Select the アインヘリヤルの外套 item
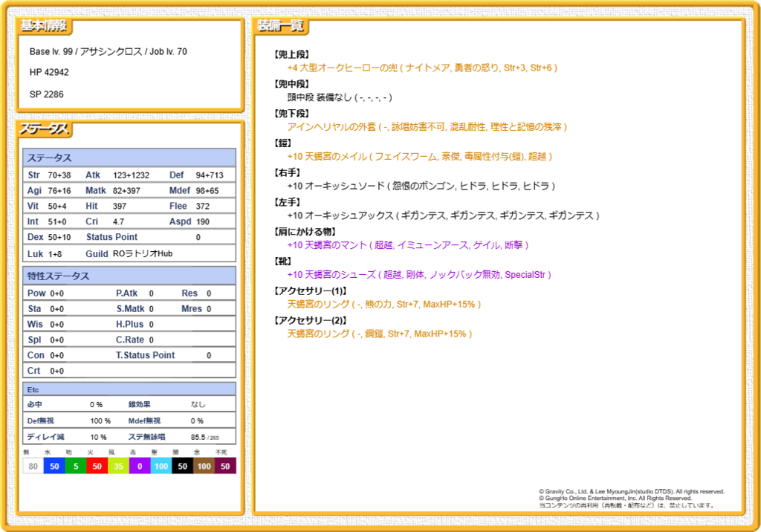Viewport: 761px width, 532px height. [427, 127]
